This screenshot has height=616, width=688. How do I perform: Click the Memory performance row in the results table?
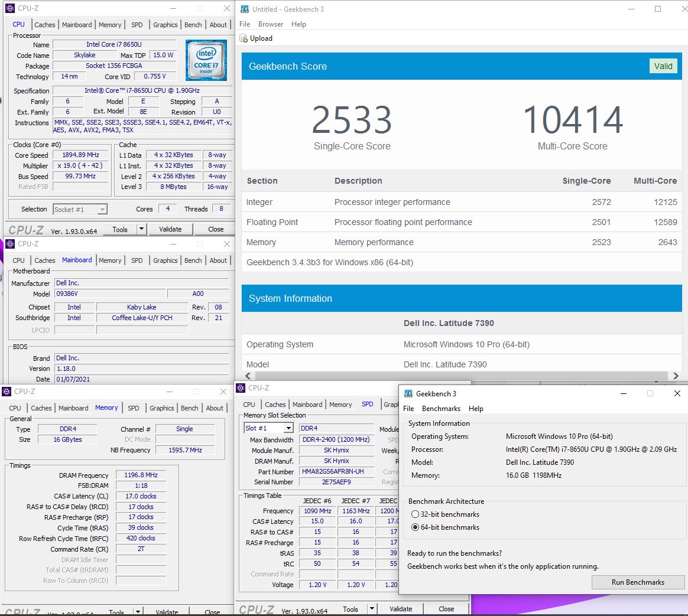(x=462, y=243)
